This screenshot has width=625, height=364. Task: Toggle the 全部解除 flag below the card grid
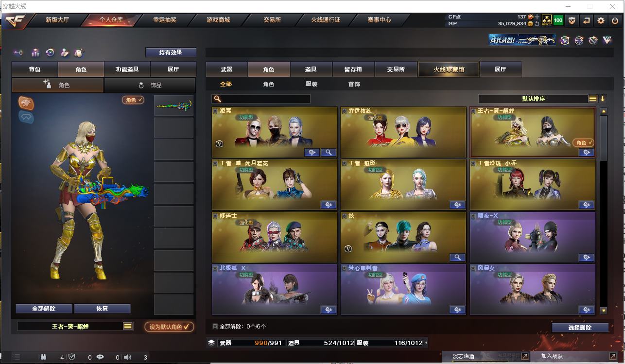click(215, 327)
